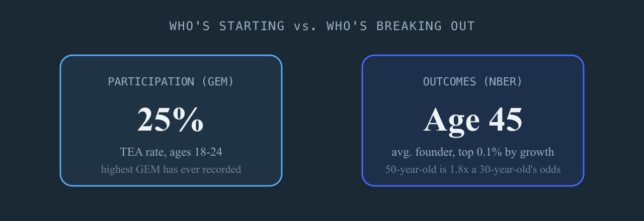This screenshot has width=644, height=221.
Task: Select "highest GEM has ever recorded" caption
Action: coord(171,169)
